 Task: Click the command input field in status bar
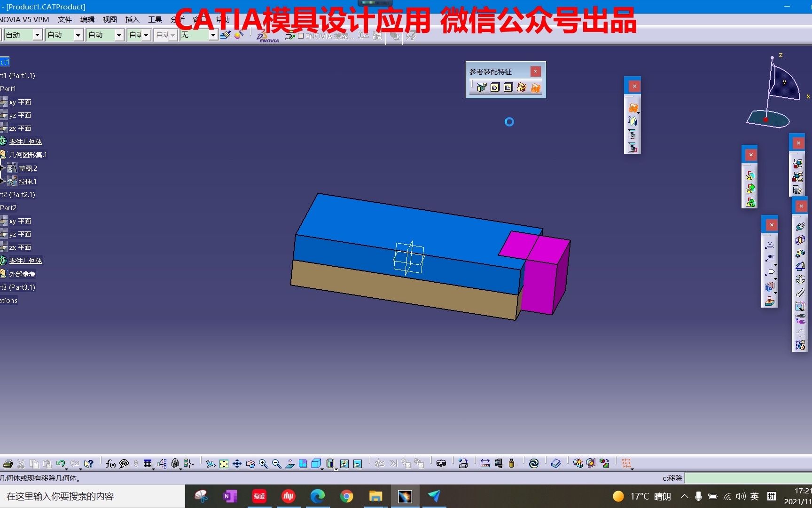coord(748,478)
